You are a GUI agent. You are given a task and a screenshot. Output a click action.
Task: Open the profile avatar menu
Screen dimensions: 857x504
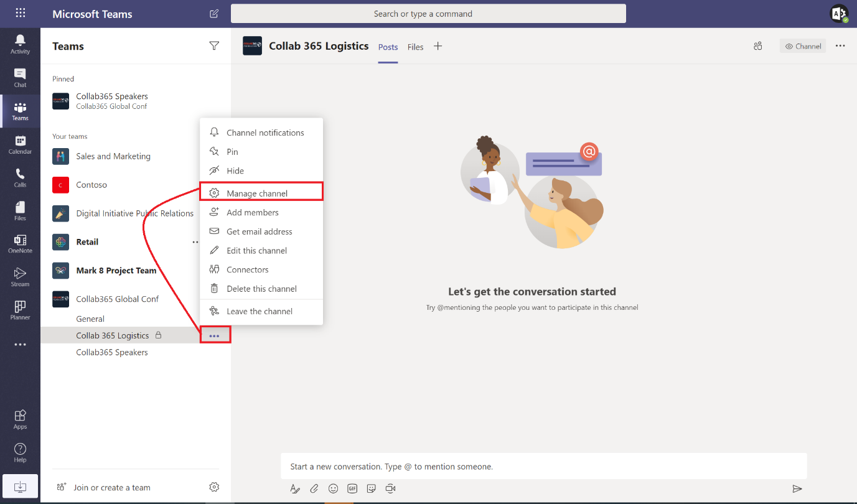(x=839, y=14)
